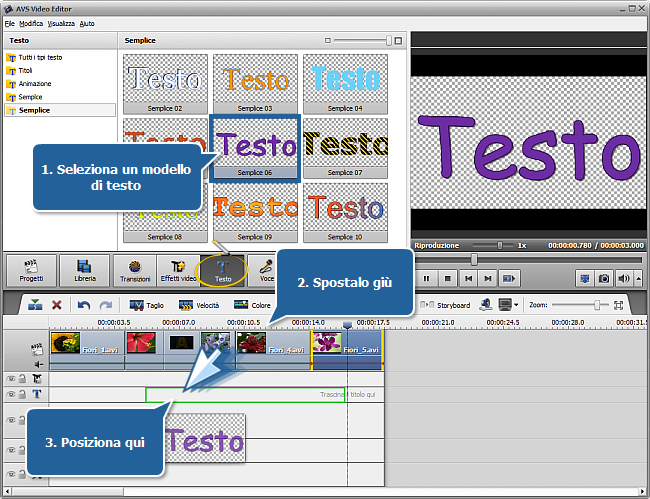Open the Transizioni panel
The width and height of the screenshot is (650, 499).
tap(135, 271)
